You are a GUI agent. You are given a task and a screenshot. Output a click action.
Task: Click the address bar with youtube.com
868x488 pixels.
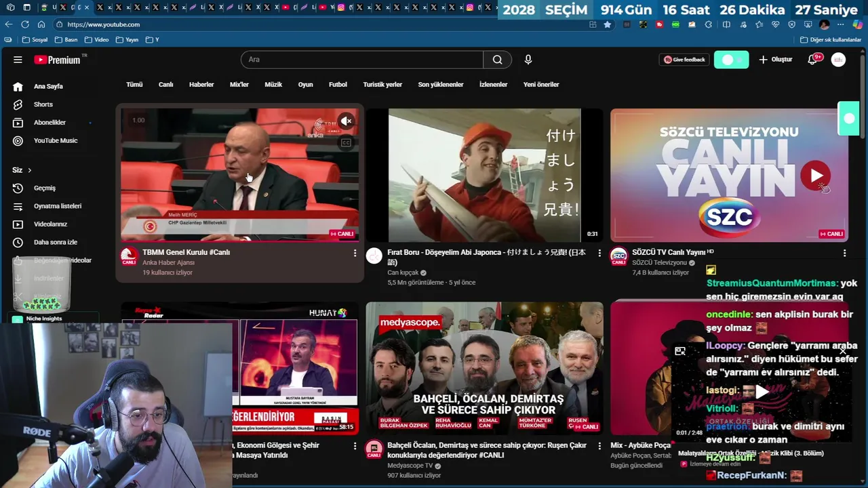point(325,24)
